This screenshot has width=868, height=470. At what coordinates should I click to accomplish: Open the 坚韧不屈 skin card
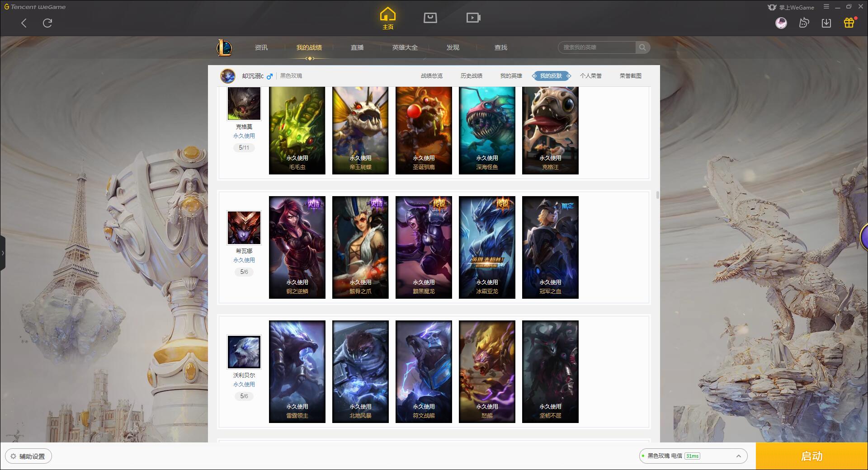tap(550, 371)
